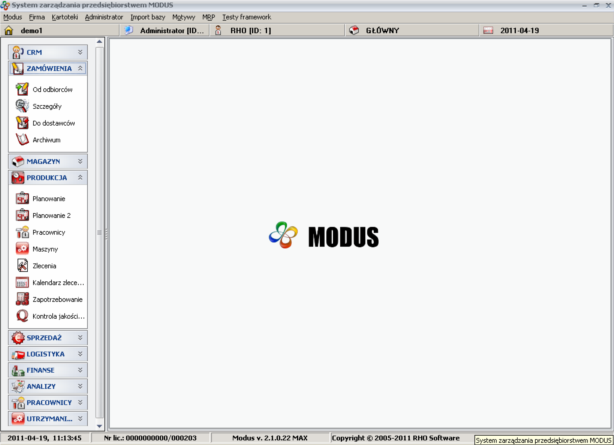Click the license number 0000000000/000203

[x=161, y=438]
